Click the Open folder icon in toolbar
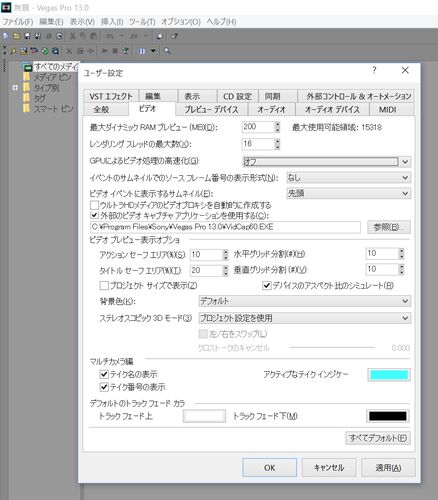This screenshot has width=438, height=500. [16, 36]
